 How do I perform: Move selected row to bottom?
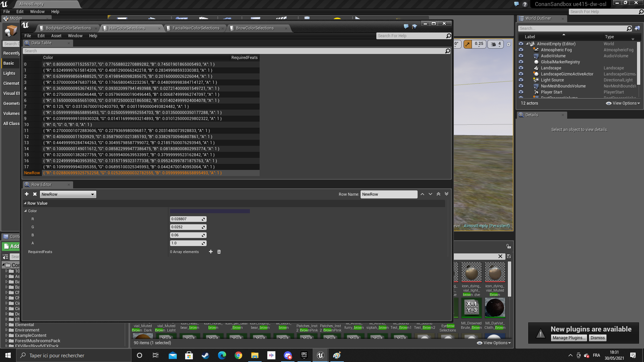(x=446, y=194)
